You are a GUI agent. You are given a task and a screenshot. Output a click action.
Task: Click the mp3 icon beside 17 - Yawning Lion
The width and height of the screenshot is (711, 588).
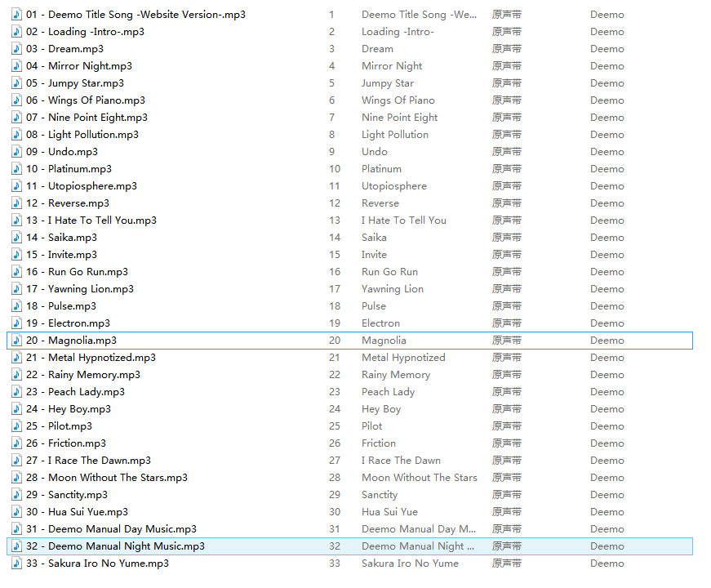point(16,288)
